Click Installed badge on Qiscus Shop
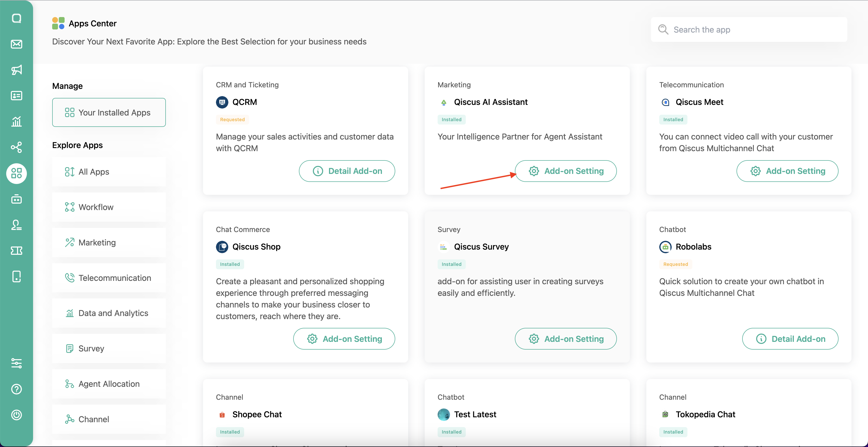The height and width of the screenshot is (447, 868). pos(230,264)
